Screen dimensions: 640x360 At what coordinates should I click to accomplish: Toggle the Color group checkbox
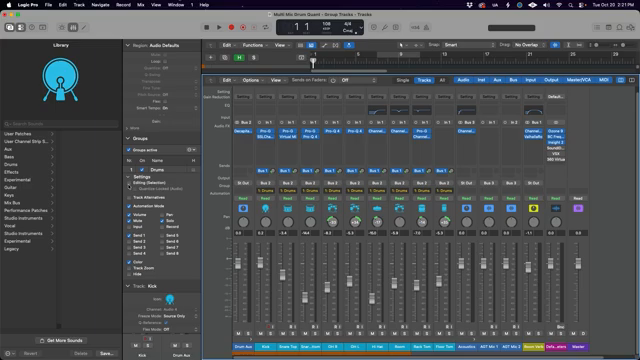pyautogui.click(x=129, y=262)
